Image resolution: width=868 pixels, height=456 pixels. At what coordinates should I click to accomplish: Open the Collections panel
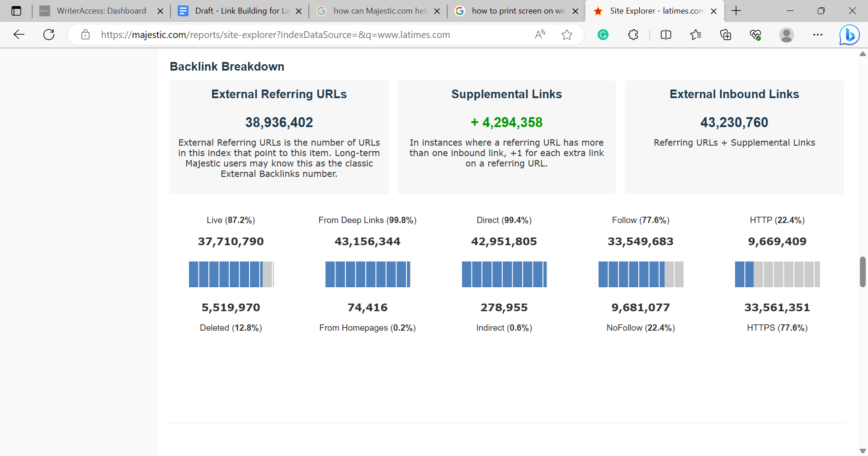(x=726, y=34)
